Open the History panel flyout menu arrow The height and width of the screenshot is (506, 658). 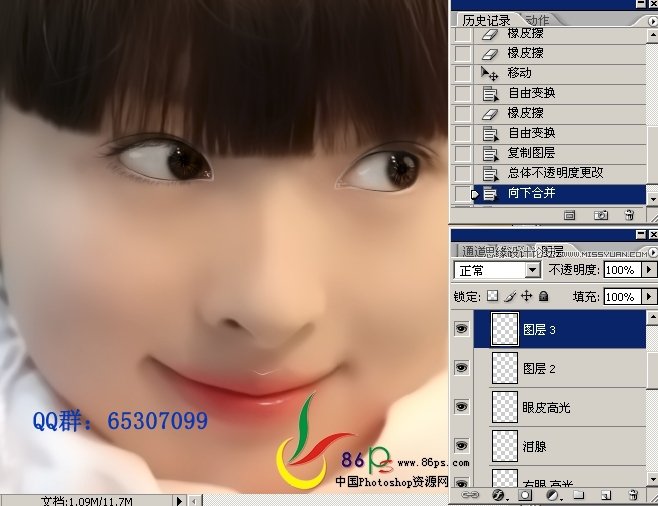[653, 21]
